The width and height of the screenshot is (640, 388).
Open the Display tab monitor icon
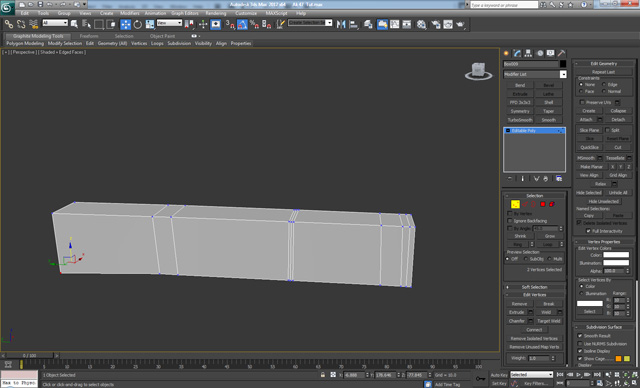point(551,53)
